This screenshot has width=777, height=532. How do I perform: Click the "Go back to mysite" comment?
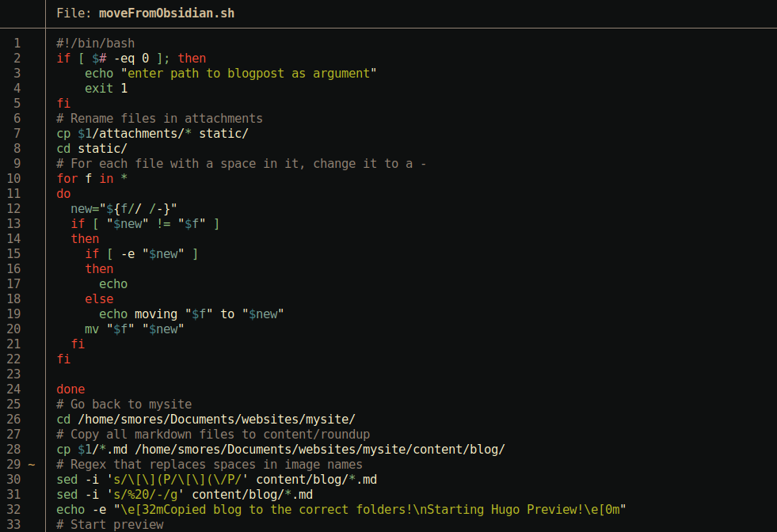(124, 405)
